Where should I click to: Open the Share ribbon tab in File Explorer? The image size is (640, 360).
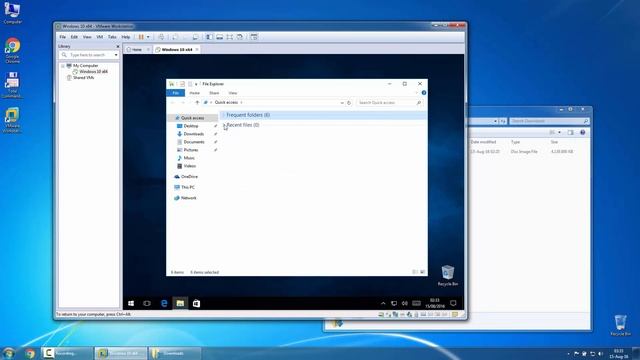point(214,93)
